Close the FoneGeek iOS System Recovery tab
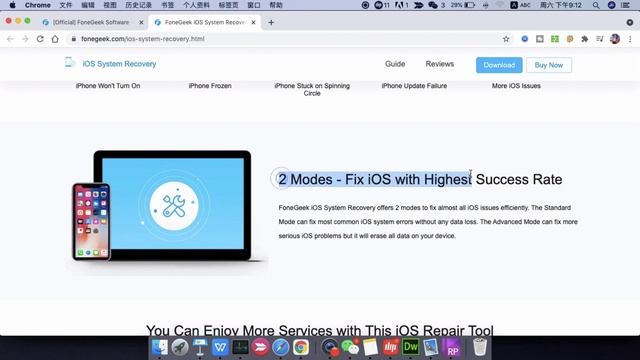Viewport: 640px width, 360px height. pos(253,22)
